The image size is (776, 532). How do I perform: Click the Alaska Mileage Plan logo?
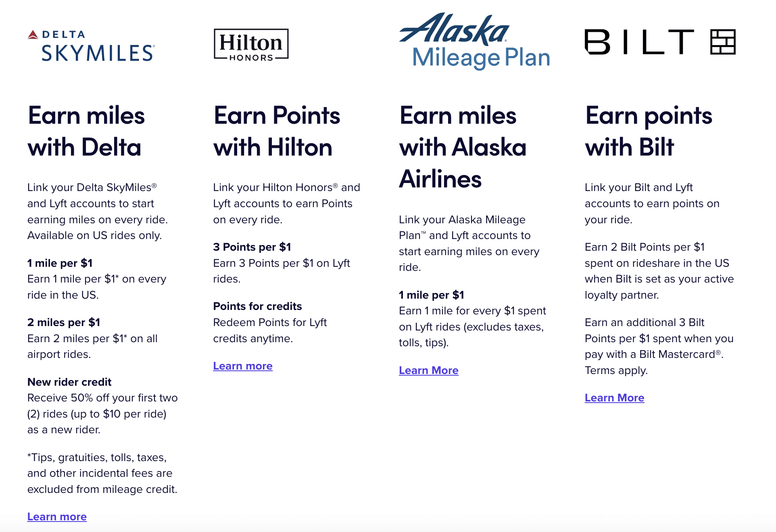pos(474,41)
